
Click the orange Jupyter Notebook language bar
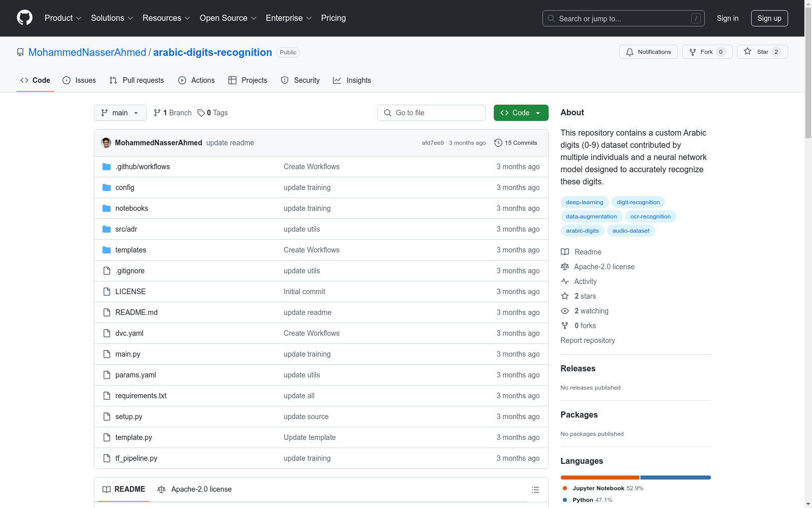600,478
